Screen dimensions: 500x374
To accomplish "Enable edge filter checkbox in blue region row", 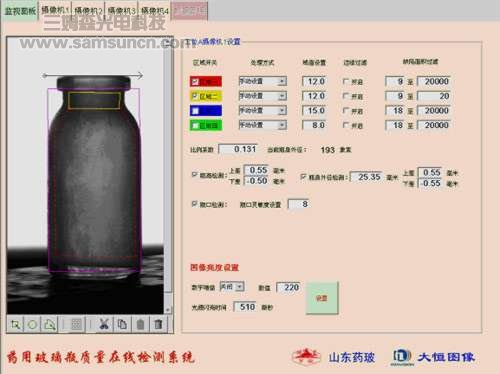I will 346,111.
